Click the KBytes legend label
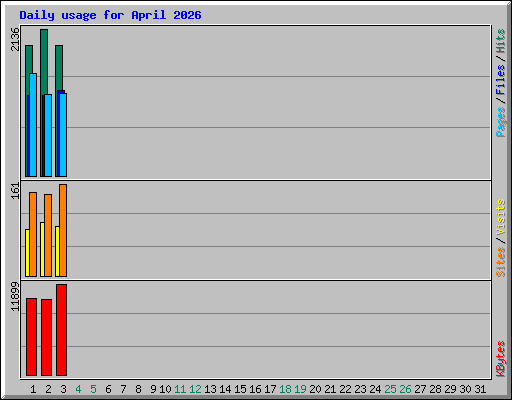512x400 pixels. [500, 359]
